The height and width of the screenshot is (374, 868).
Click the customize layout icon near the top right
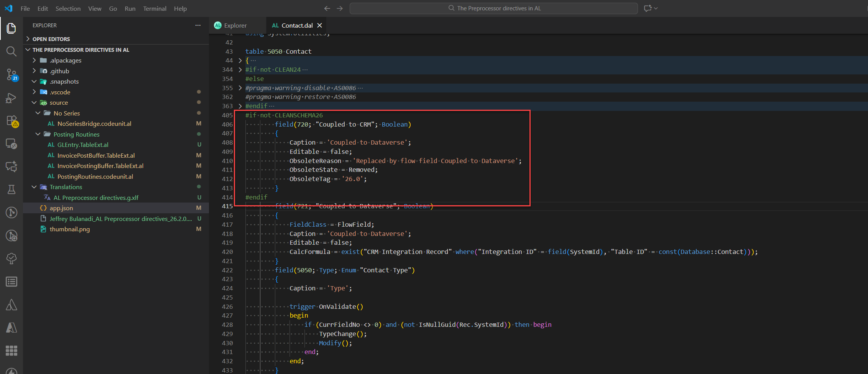[x=648, y=8]
